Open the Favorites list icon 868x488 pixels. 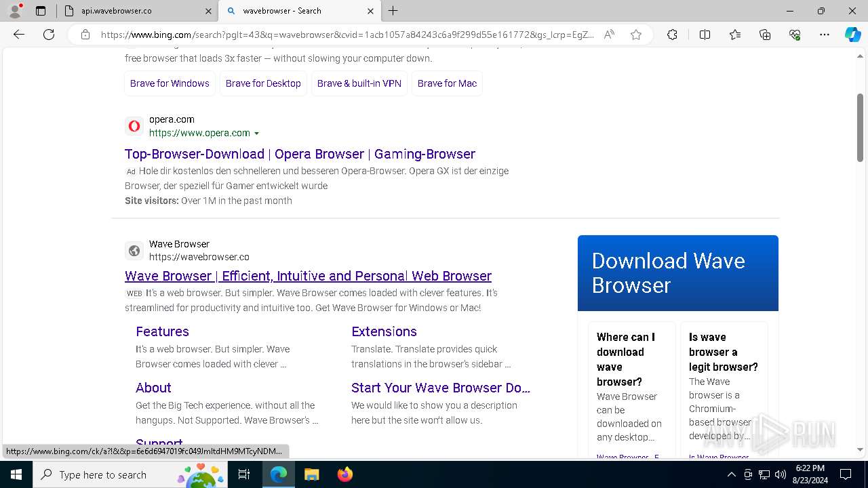click(735, 35)
